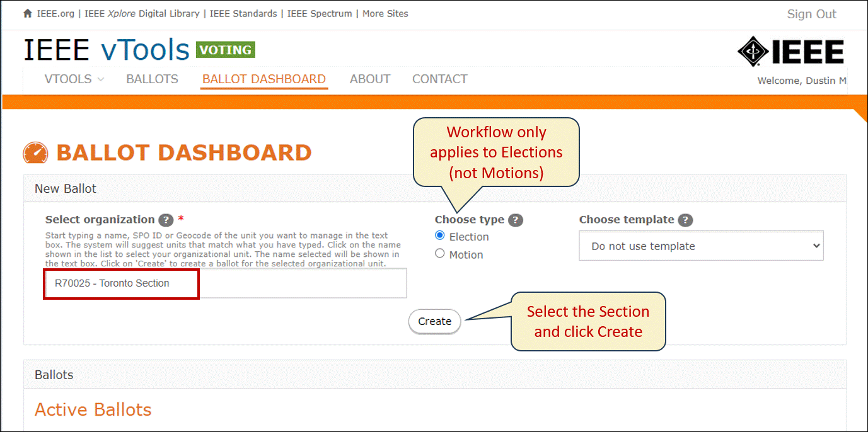Click the organization text field showing Toronto Section
This screenshot has width=868, height=432.
click(x=226, y=283)
